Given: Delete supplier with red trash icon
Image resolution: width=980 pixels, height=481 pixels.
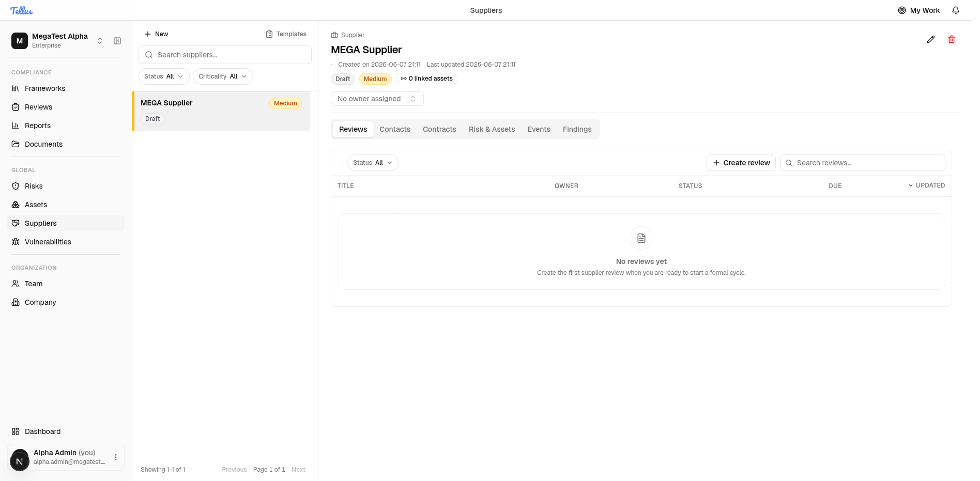Looking at the screenshot, I should (x=952, y=39).
